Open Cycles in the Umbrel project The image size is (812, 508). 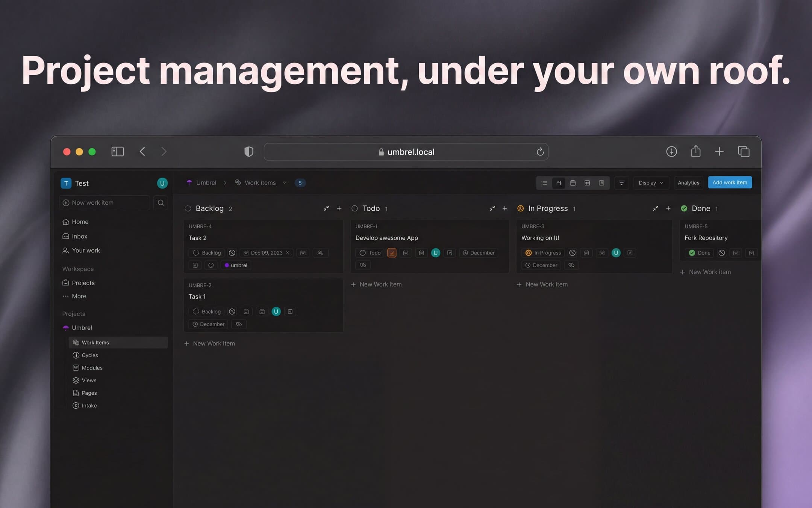click(x=89, y=355)
